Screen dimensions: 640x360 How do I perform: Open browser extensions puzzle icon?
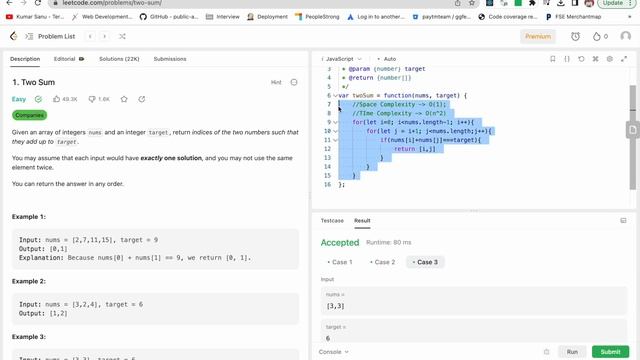[532, 3]
